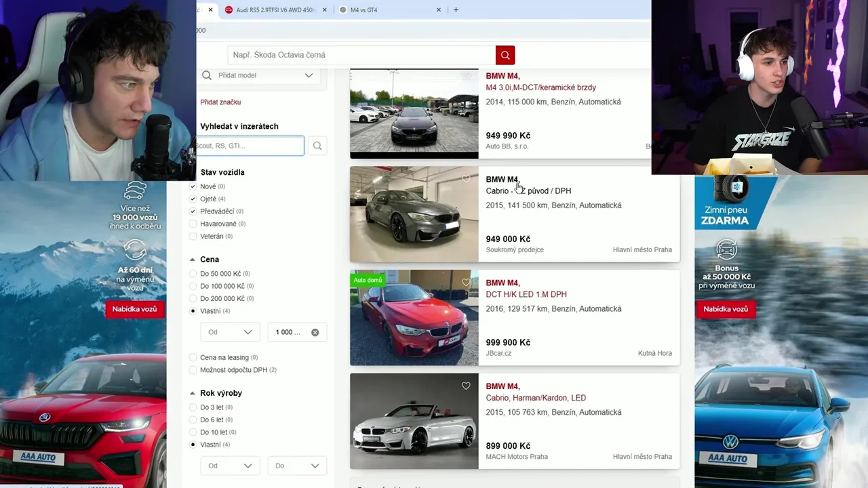The width and height of the screenshot is (868, 488).
Task: Select Vlastní radio under Cena
Action: [193, 311]
